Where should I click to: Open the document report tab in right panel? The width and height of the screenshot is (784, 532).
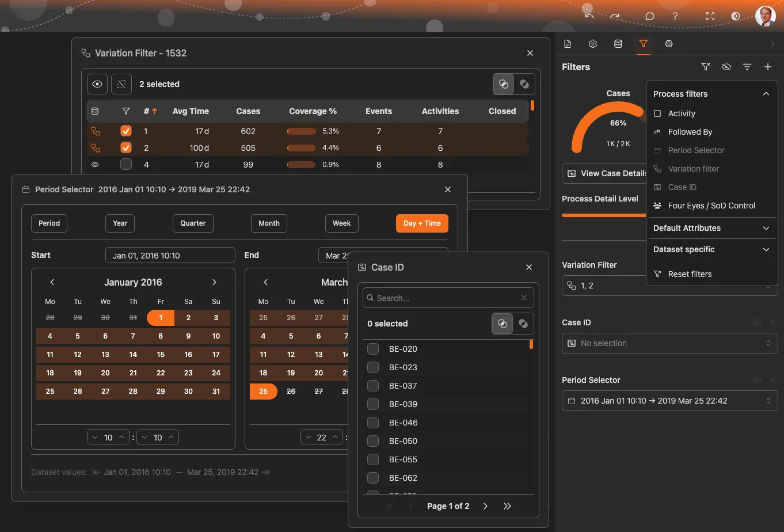tap(567, 44)
